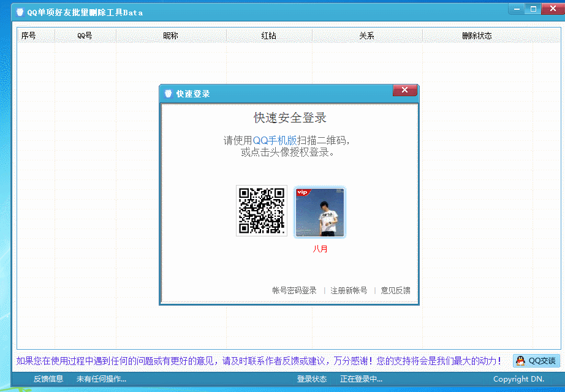Click the 八月 nickname under the avatar
This screenshot has width=565, height=392.
[x=320, y=249]
